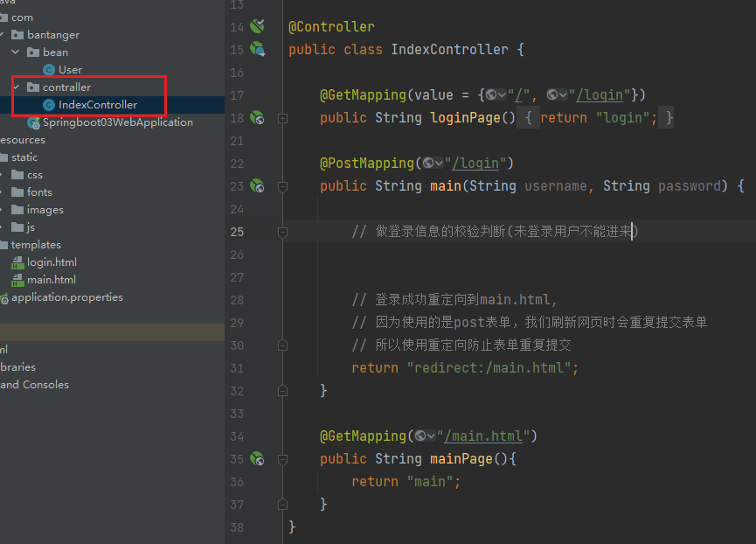Click the bantanger package folder icon
Image resolution: width=756 pixels, height=544 pixels.
(17, 35)
